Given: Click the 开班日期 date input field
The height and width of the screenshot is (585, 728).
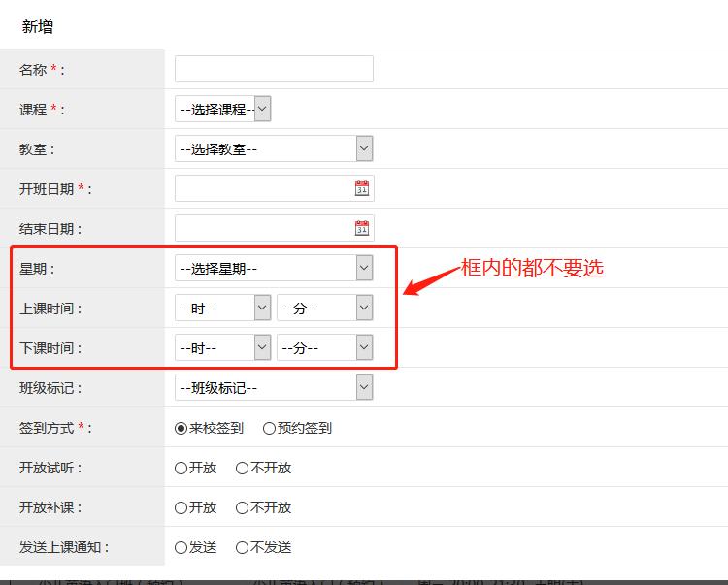Looking at the screenshot, I should tap(262, 189).
